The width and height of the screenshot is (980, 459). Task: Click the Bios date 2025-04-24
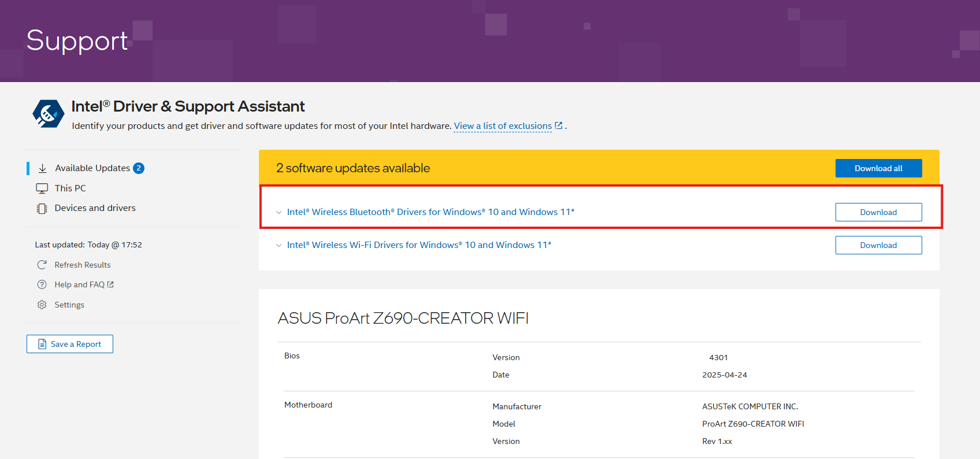click(725, 375)
